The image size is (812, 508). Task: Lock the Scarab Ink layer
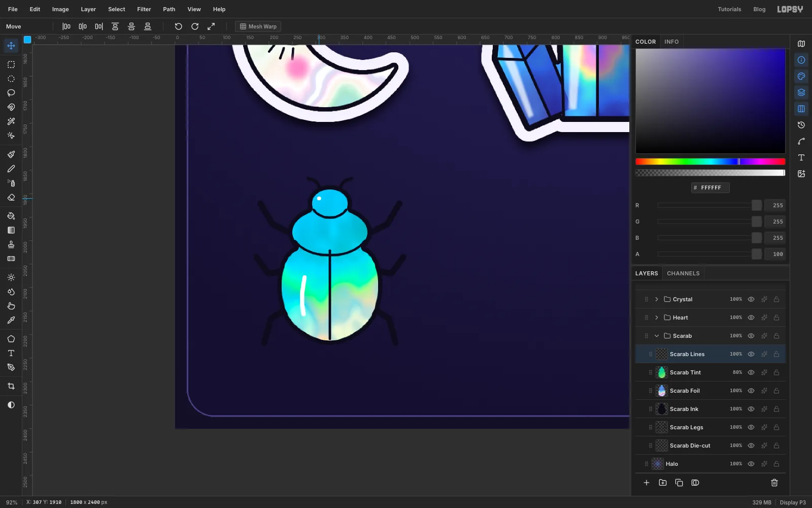click(x=776, y=409)
